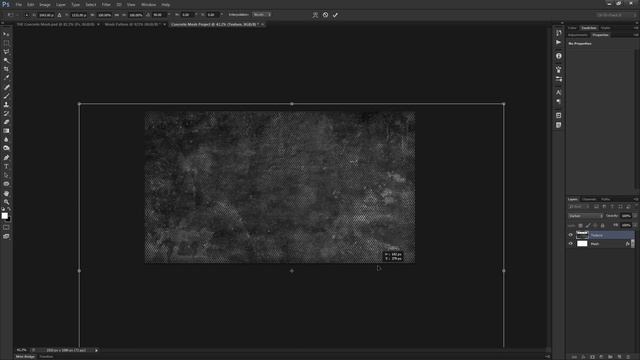Open Layers panel filter kind dropdown
This screenshot has width=640, height=360.
click(578, 207)
